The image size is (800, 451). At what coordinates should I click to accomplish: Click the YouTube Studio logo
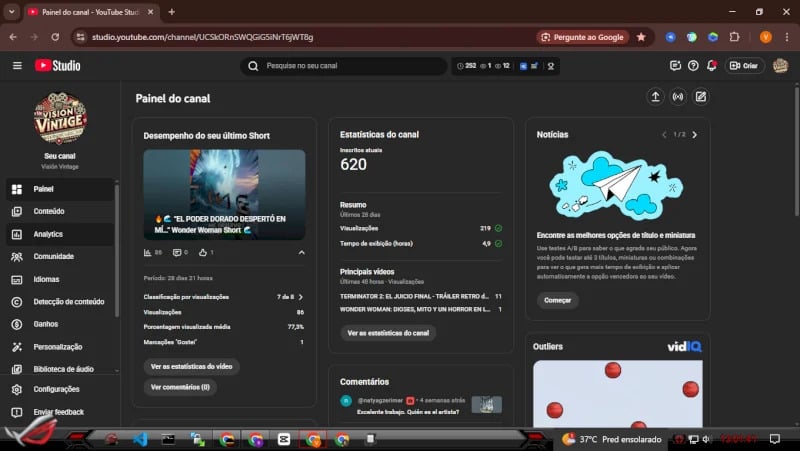click(x=58, y=66)
